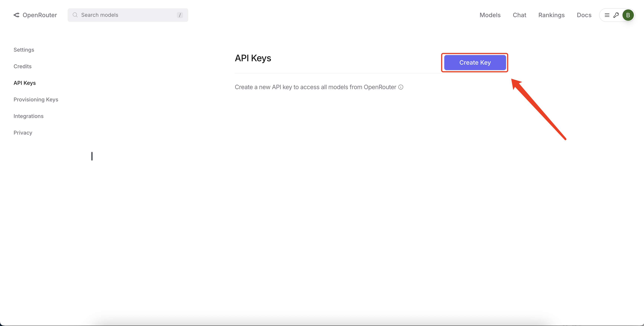Viewport: 644px width, 326px height.
Task: Click the key icon near the avatar
Action: pyautogui.click(x=616, y=15)
